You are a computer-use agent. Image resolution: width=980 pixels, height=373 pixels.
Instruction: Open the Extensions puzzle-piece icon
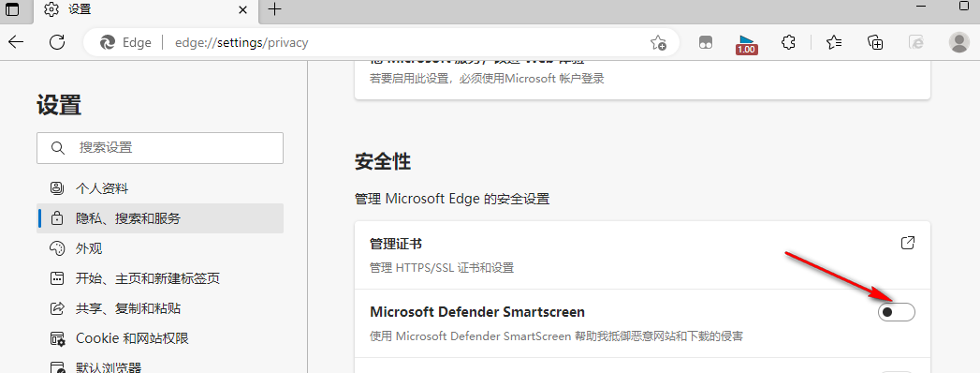pos(789,42)
